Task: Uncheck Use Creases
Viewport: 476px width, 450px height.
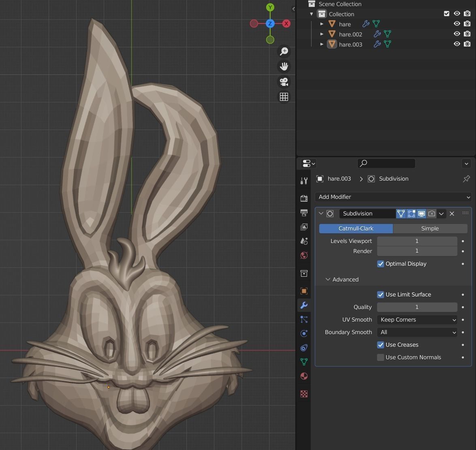Action: coord(380,345)
